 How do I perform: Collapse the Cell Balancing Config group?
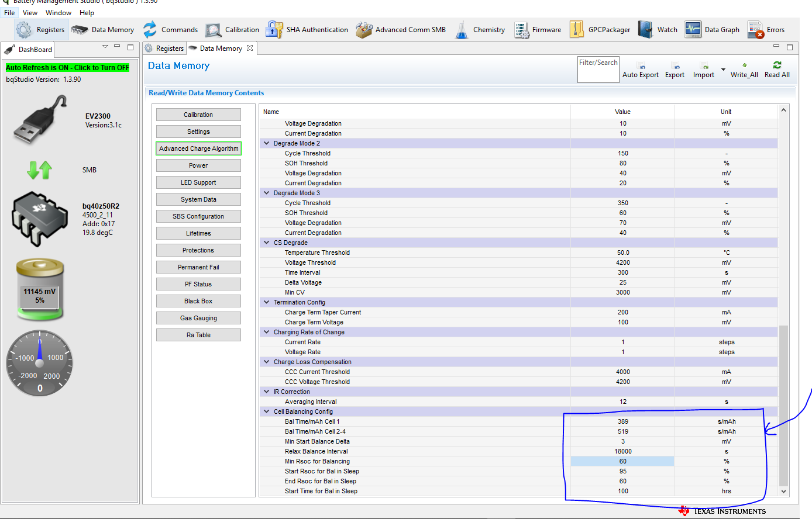tap(267, 411)
